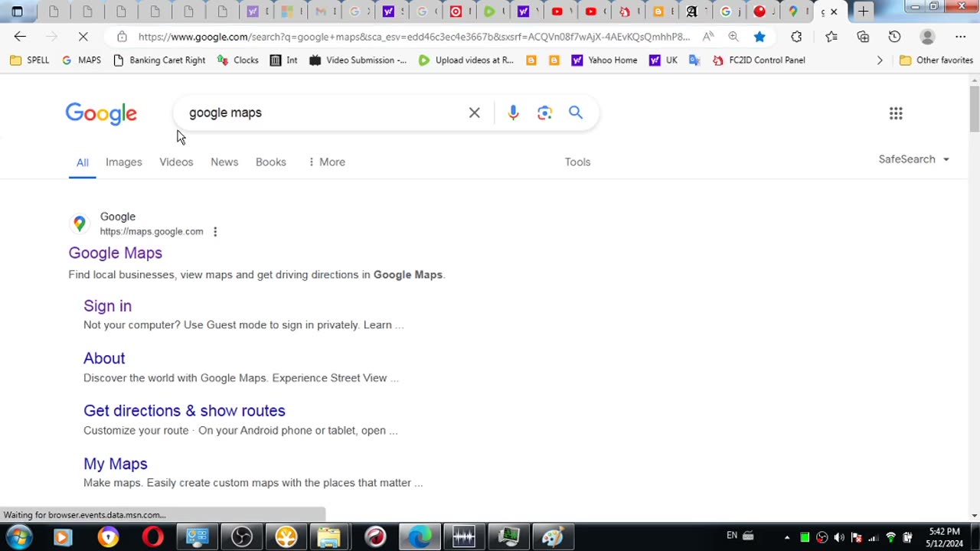The image size is (980, 551).
Task: Open the Upload videos at R... bookmark
Action: click(466, 60)
